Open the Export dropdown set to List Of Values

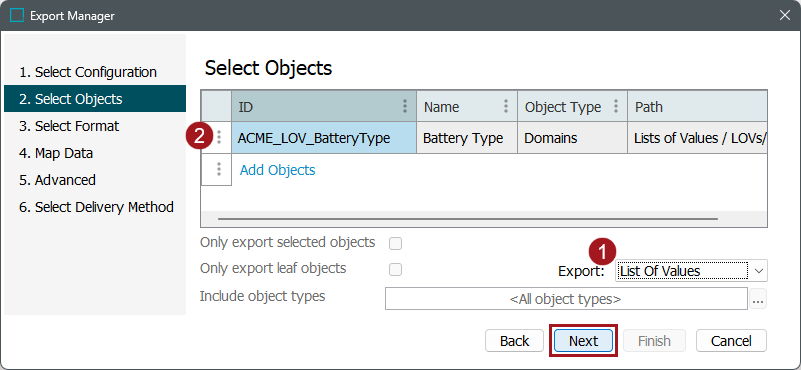(692, 270)
